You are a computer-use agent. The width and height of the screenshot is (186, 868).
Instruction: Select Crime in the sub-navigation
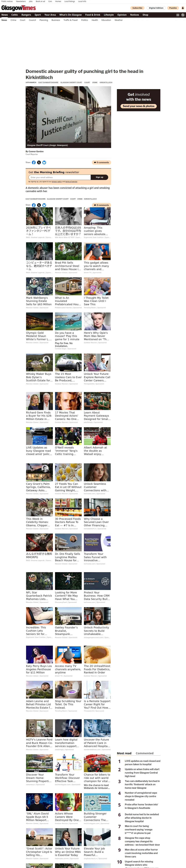[13, 20]
